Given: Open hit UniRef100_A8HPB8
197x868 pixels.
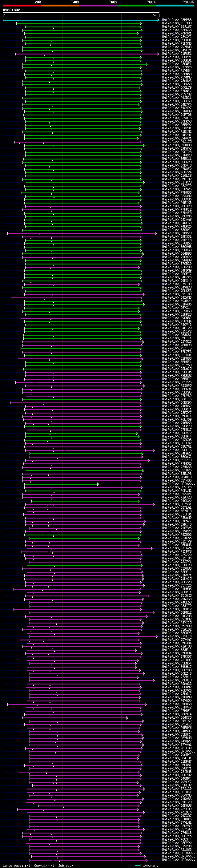Looking at the screenshot, I should tap(177, 20).
